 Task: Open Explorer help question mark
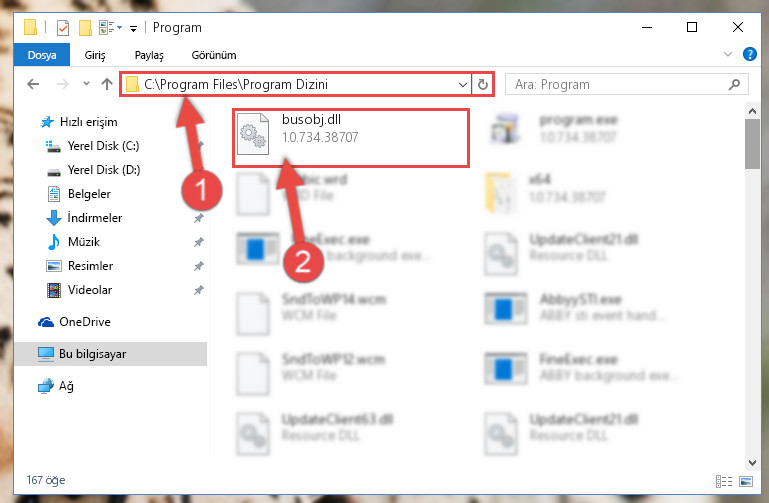pos(749,54)
